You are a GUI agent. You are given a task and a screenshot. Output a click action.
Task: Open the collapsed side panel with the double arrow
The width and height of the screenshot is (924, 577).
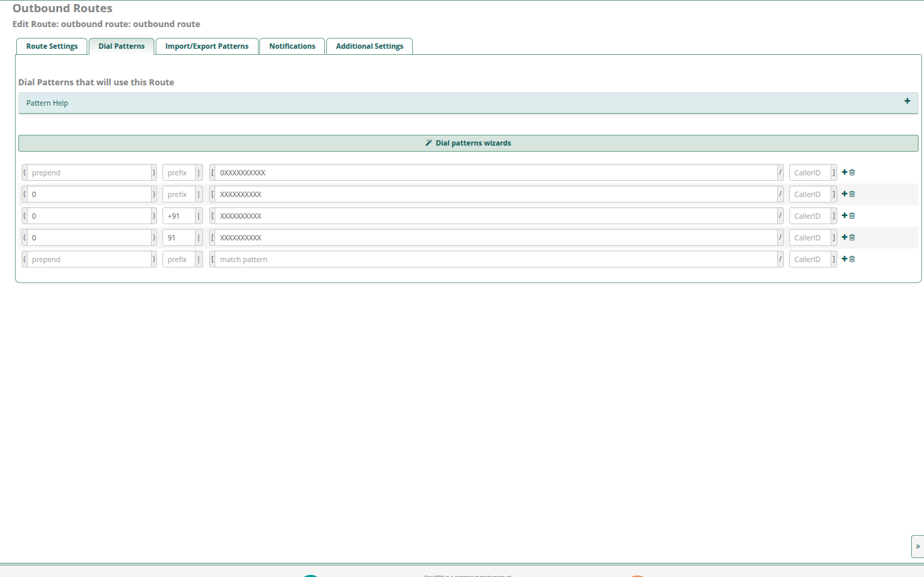917,546
